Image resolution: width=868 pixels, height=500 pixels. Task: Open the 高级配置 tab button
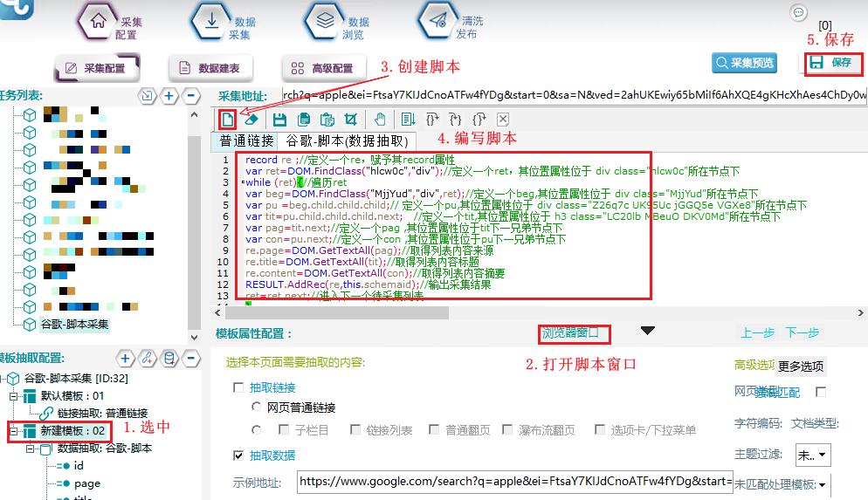[x=324, y=68]
